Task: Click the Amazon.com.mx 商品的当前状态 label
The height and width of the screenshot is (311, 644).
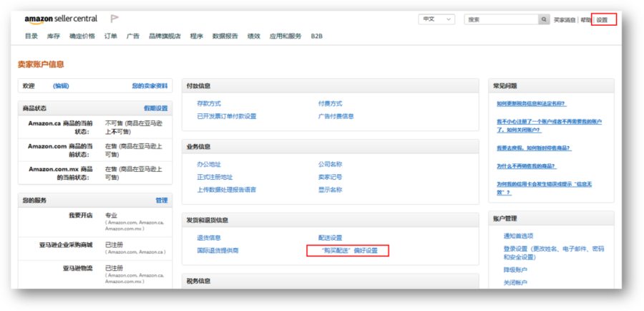Action: pyautogui.click(x=60, y=173)
